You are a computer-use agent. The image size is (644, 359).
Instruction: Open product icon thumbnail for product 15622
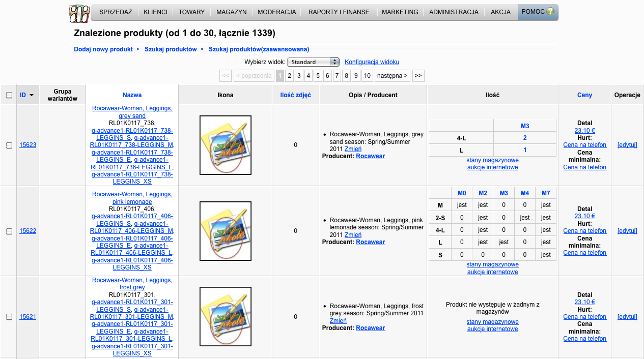click(x=226, y=231)
